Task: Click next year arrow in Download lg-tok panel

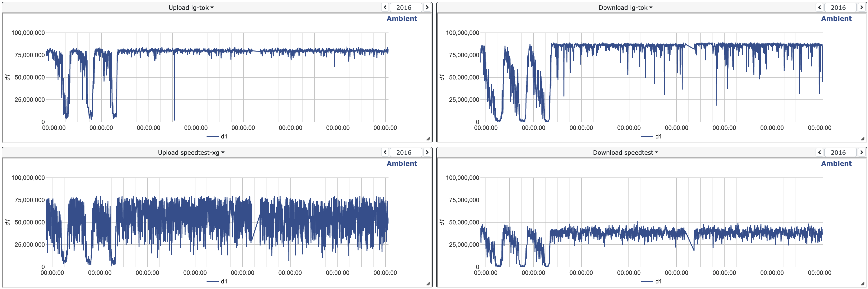Action: click(861, 7)
